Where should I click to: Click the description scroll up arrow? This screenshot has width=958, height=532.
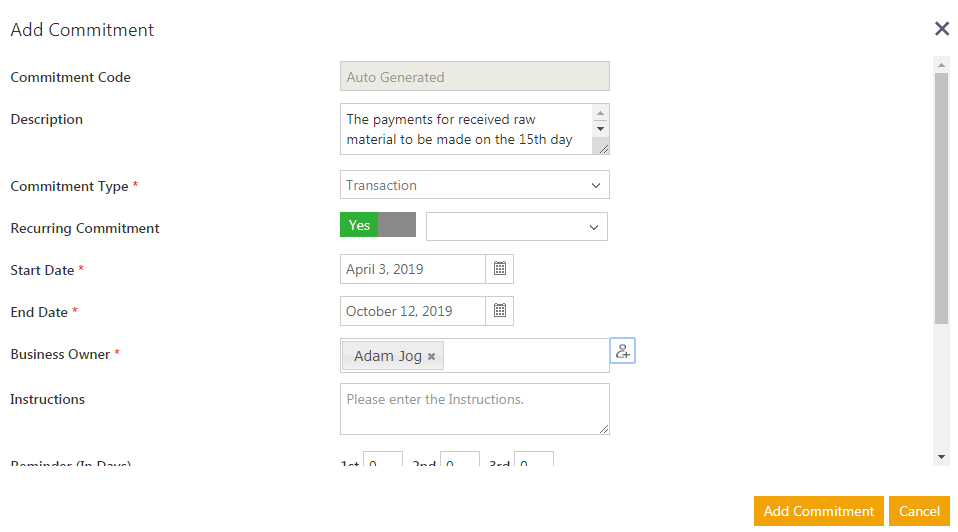(601, 113)
